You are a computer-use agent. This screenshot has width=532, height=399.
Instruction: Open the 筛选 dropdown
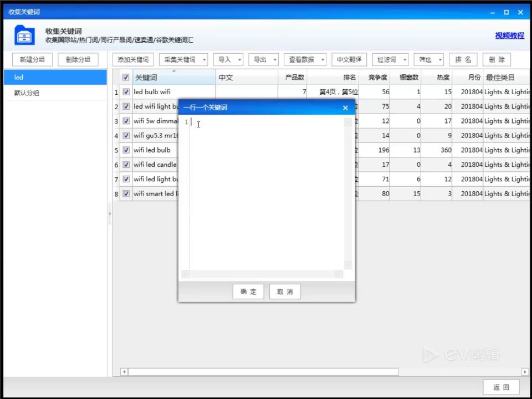coord(429,60)
